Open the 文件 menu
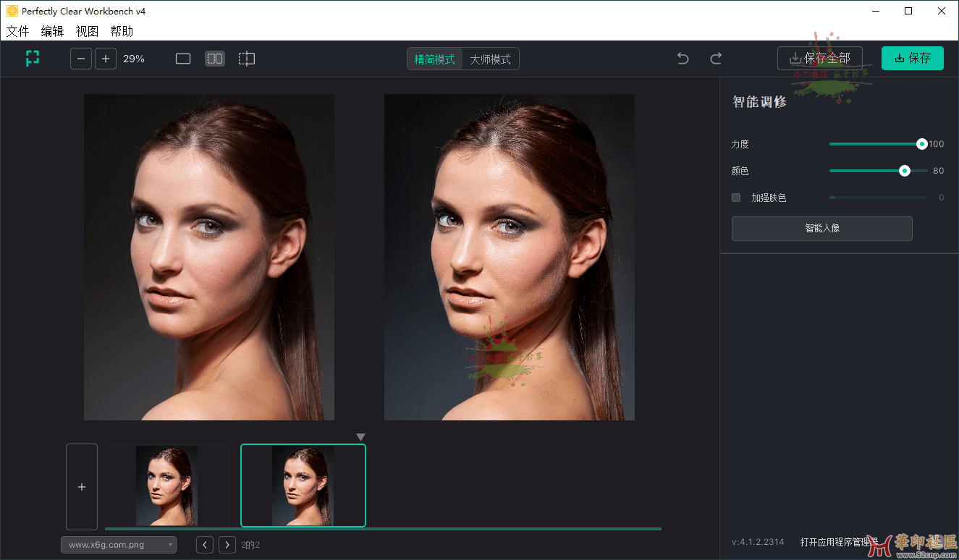The height and width of the screenshot is (560, 959). click(x=18, y=31)
